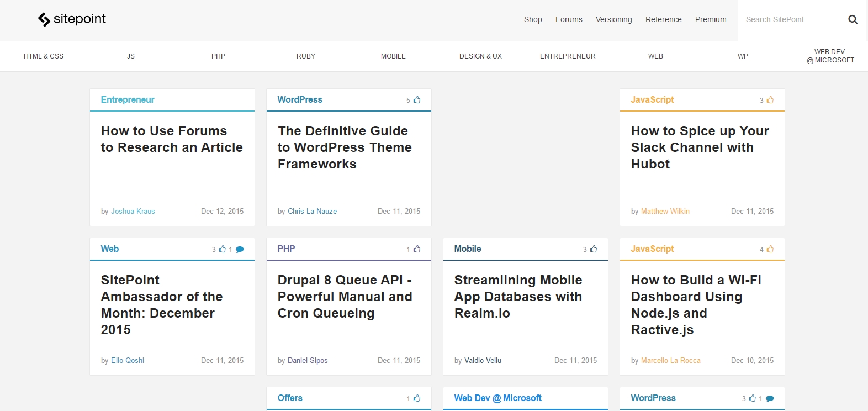Open WordPress category on Theme Frameworks card
The width and height of the screenshot is (868, 411).
pyautogui.click(x=300, y=100)
